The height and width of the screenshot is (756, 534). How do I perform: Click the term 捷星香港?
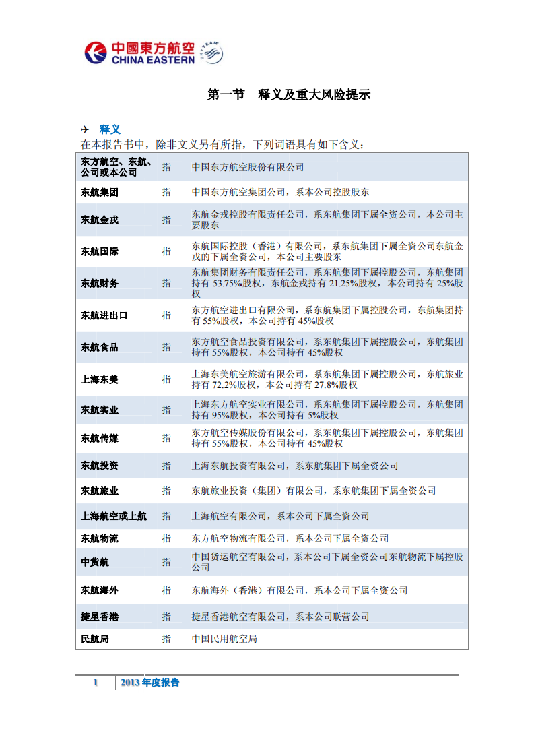99,617
